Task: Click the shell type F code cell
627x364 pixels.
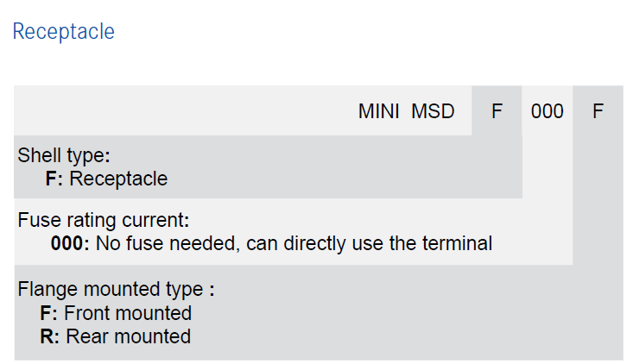Action: (497, 110)
